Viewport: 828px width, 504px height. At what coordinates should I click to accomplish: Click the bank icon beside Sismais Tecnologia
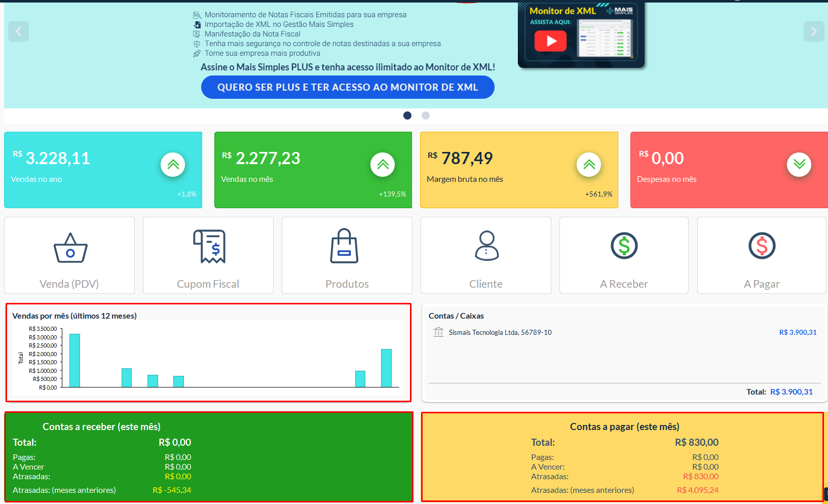(x=438, y=332)
